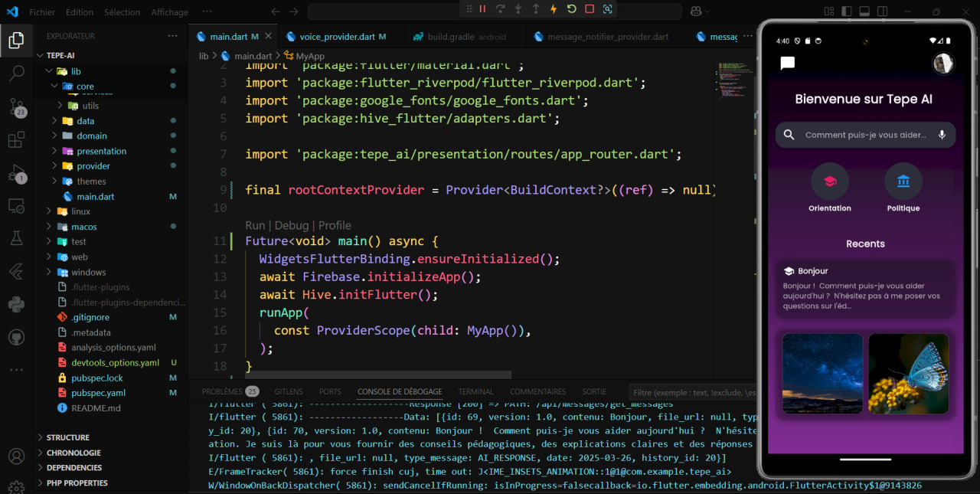This screenshot has height=494, width=980.
Task: Open the Edition menu
Action: [x=80, y=12]
